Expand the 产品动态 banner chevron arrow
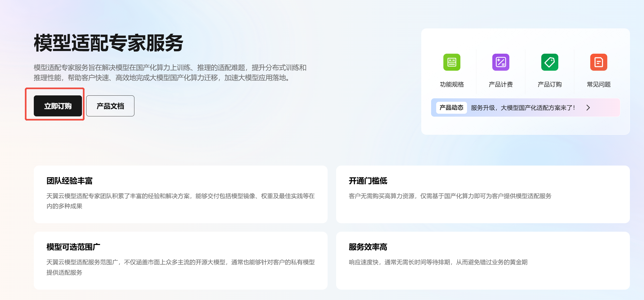 coord(588,108)
